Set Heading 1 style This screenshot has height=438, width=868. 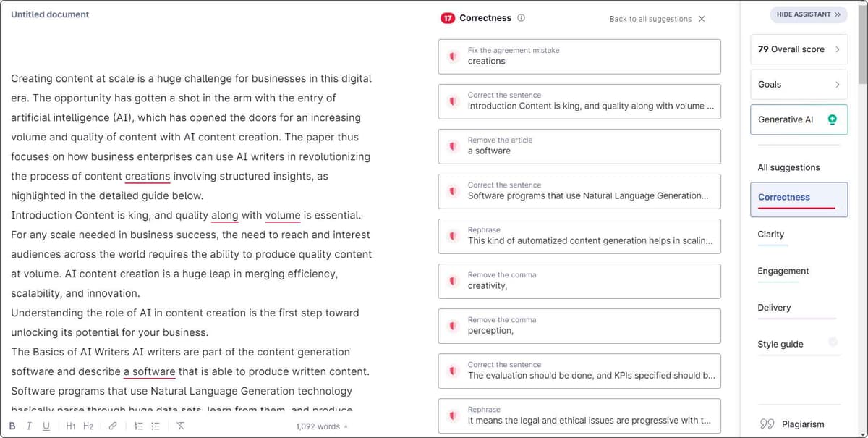pos(70,426)
